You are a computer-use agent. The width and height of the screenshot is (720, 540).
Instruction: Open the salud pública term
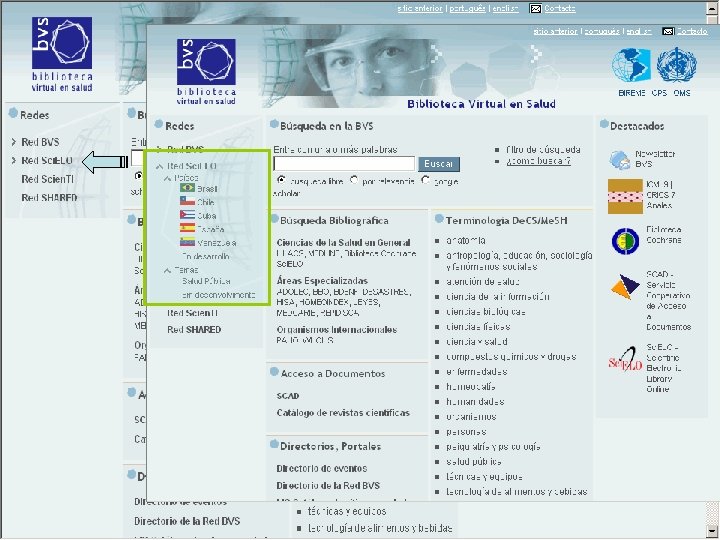(x=473, y=461)
